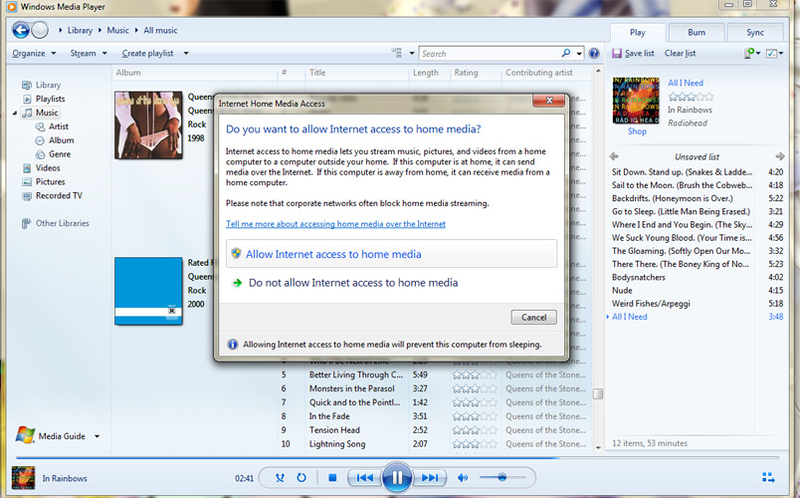Pause the current song
Image resolution: width=800 pixels, height=498 pixels.
coord(397,478)
